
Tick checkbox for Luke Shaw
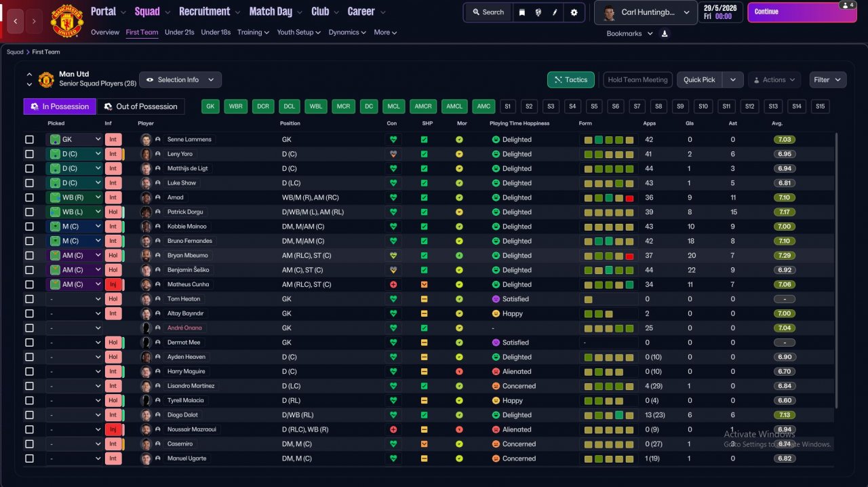29,183
